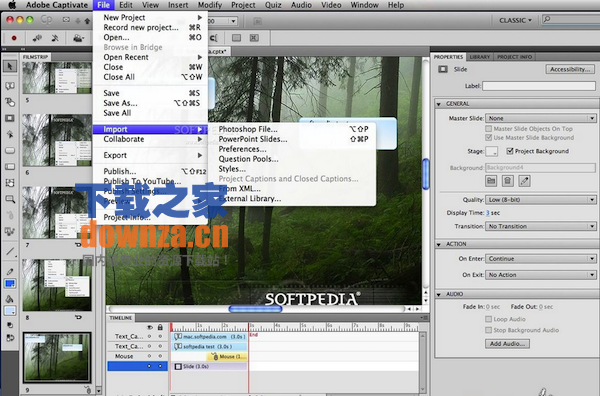Choose Question Pools... from Import submenu
The height and width of the screenshot is (396, 600).
[293, 159]
